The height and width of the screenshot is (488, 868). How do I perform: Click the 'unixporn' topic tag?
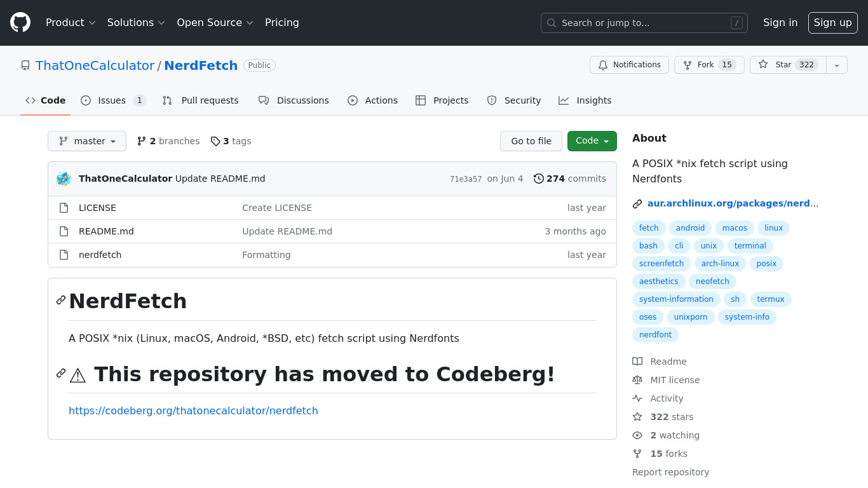(x=691, y=317)
